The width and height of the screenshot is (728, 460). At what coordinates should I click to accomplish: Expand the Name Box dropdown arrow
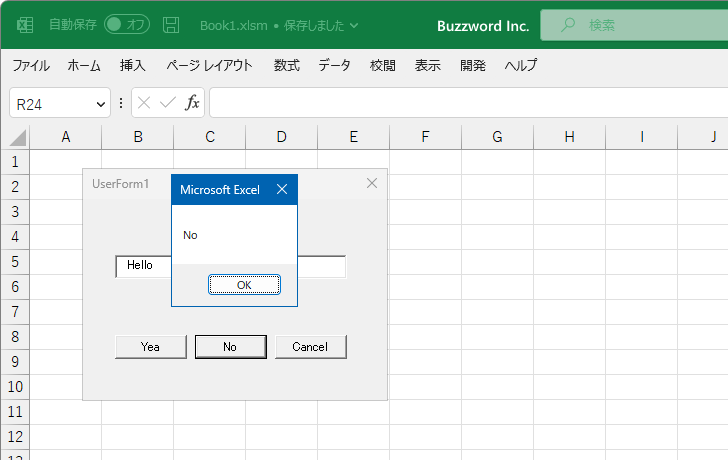click(x=100, y=104)
